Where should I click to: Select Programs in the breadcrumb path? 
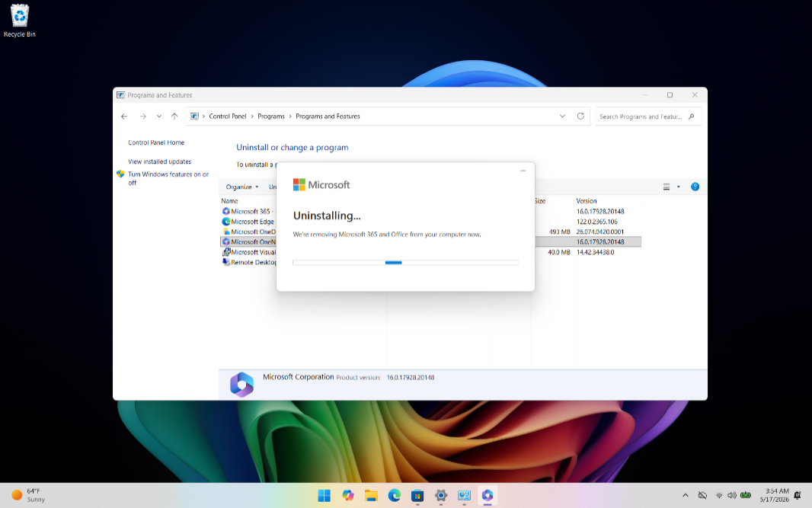point(271,117)
